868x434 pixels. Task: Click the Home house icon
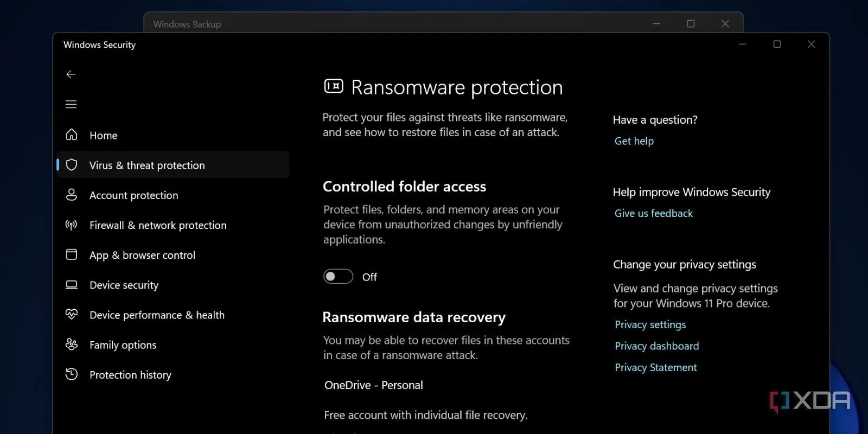pos(72,135)
